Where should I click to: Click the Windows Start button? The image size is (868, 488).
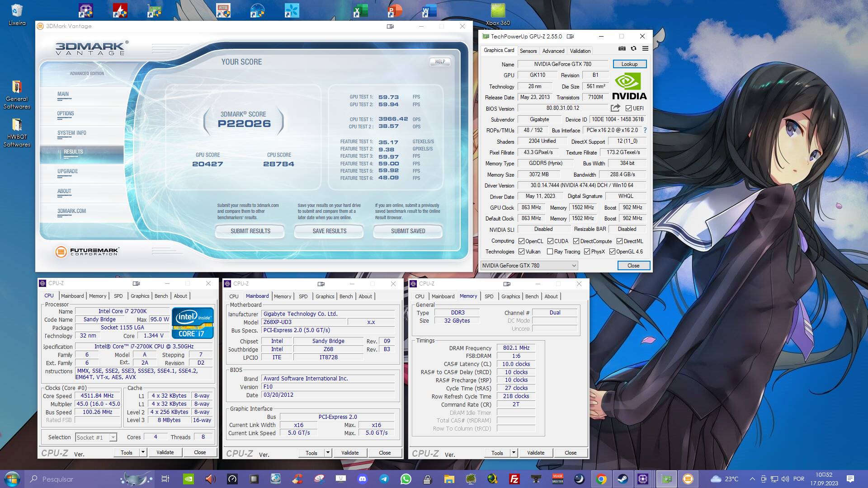[x=12, y=479]
